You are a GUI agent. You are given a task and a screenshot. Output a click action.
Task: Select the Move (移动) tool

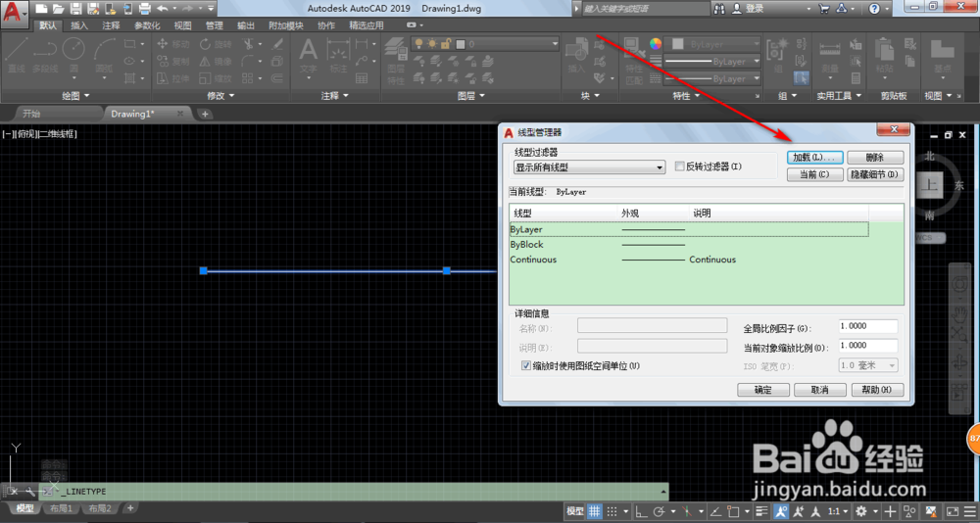[x=172, y=44]
